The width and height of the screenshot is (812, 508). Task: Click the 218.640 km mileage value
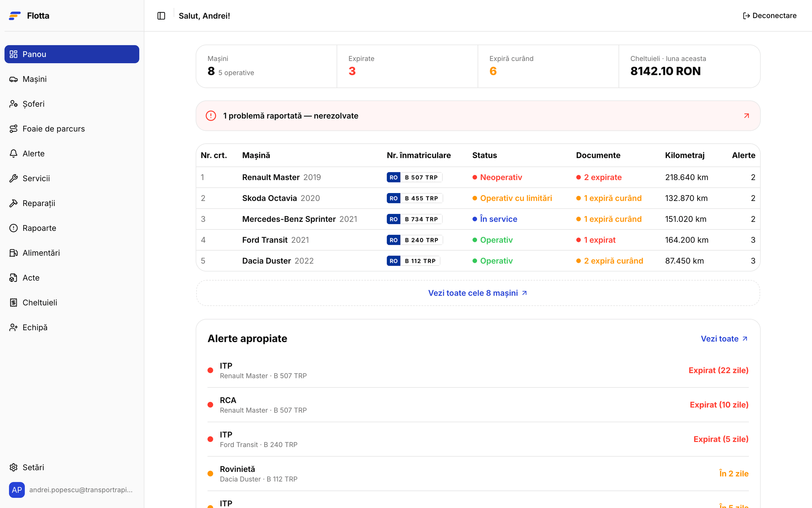(687, 177)
